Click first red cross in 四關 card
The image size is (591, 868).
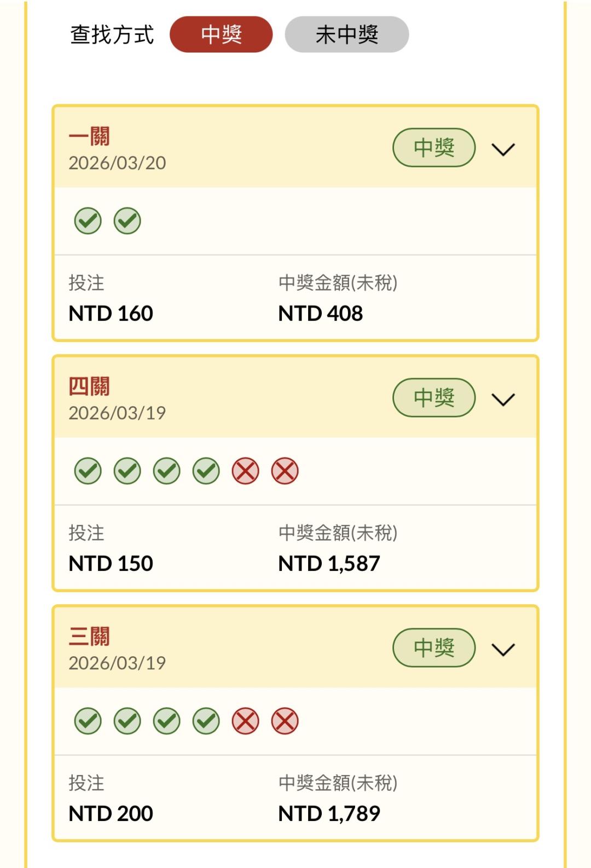pyautogui.click(x=246, y=471)
